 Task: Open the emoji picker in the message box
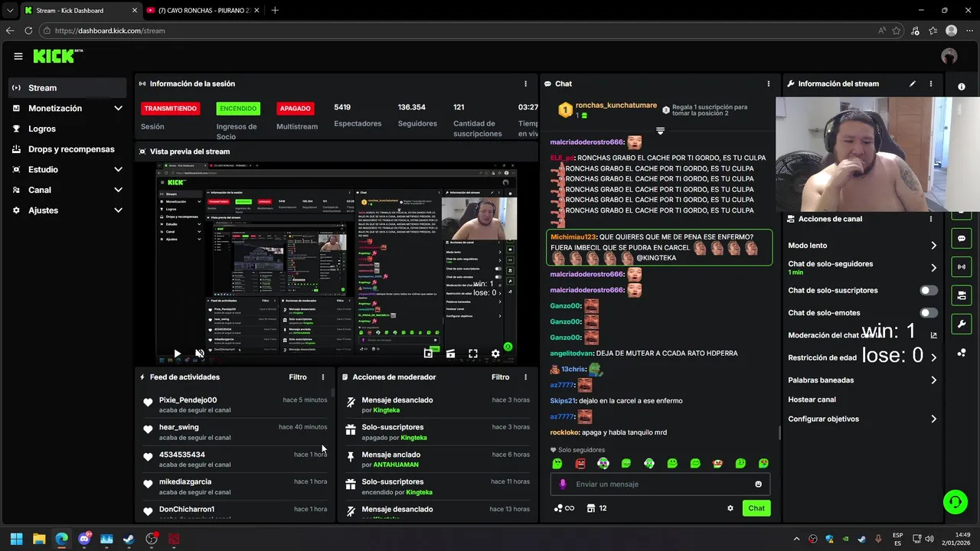(x=759, y=484)
